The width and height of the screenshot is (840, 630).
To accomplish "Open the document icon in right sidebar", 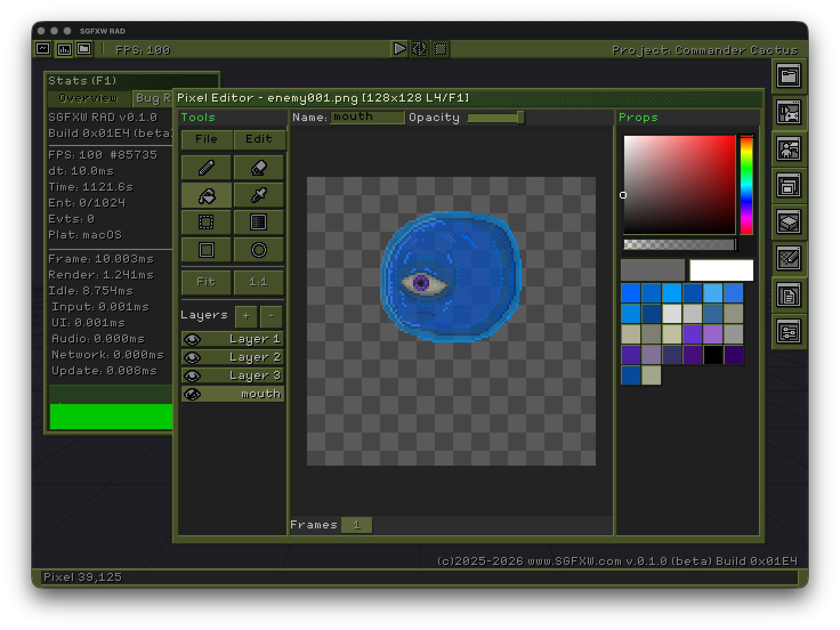I will (x=789, y=295).
